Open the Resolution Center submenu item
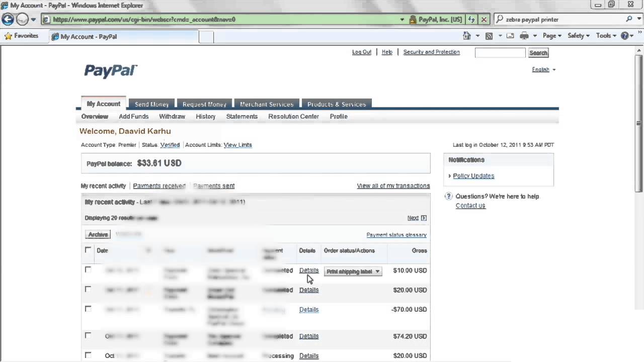 pos(293,116)
